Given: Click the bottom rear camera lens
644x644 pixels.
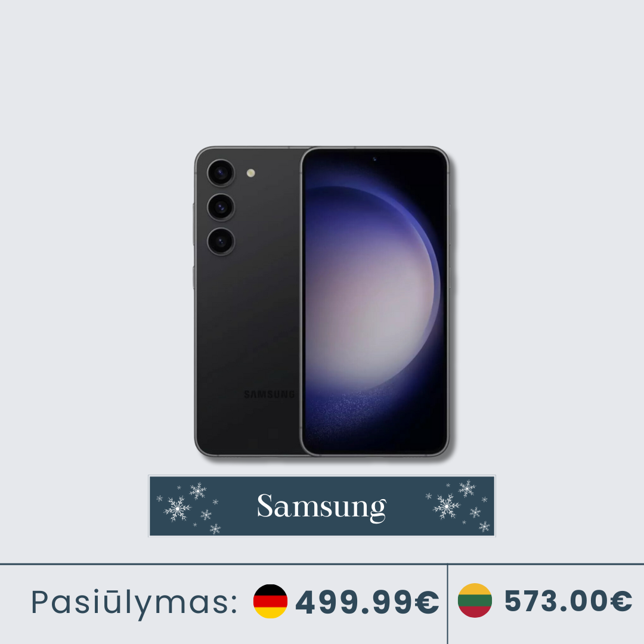Looking at the screenshot, I should [221, 241].
